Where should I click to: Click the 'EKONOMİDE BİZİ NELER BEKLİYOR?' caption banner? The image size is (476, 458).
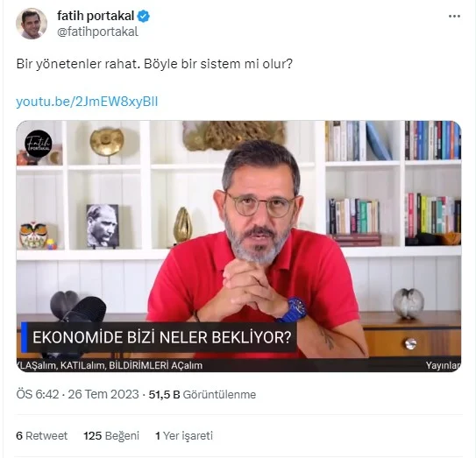pos(159,337)
